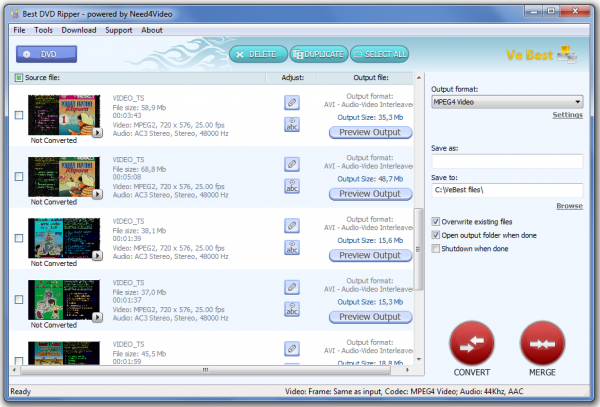
Task: Click edit icon for 45,5 Mb video
Action: click(x=292, y=348)
